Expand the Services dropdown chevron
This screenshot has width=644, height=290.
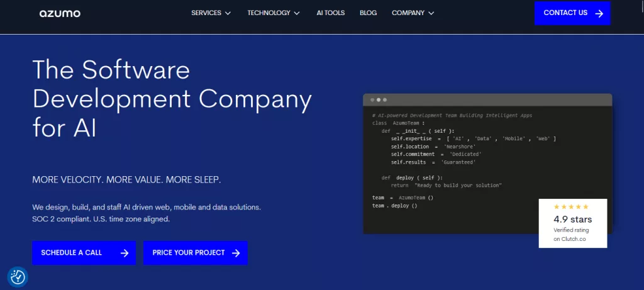pos(228,13)
